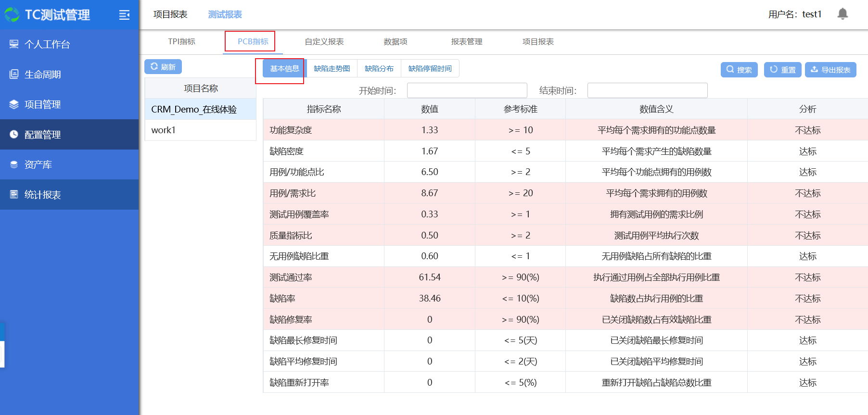The width and height of the screenshot is (868, 415).
Task: Select 资产库 in the sidebar
Action: pos(38,164)
